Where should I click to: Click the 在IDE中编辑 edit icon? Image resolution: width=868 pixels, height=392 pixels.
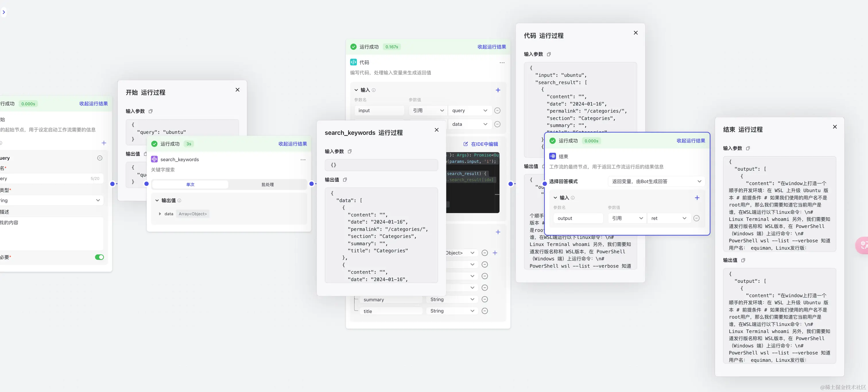466,144
